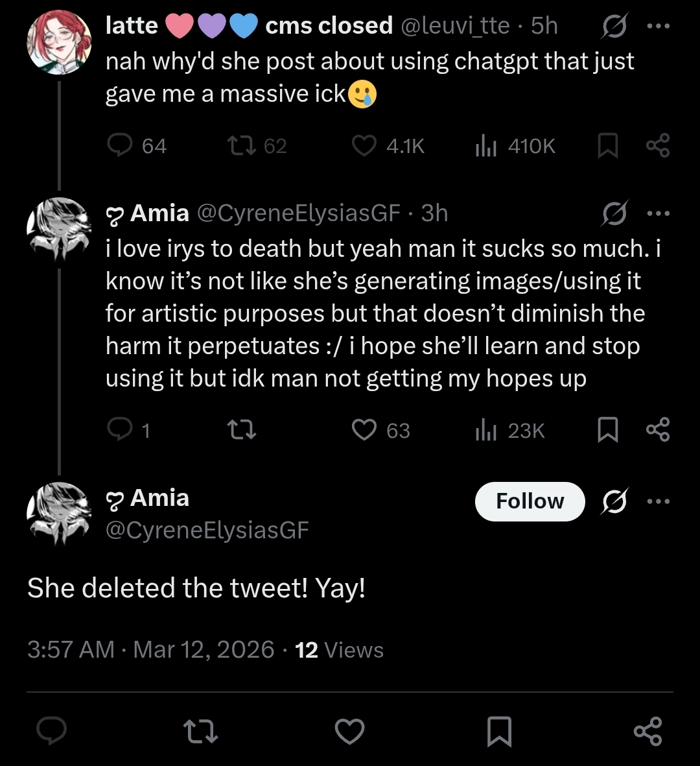Repost the "She deleted the tweet" post
The width and height of the screenshot is (700, 766).
pyautogui.click(x=201, y=731)
